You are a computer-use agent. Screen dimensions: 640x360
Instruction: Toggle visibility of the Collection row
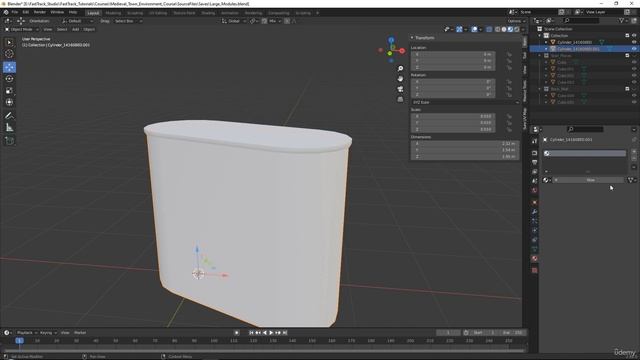[634, 36]
